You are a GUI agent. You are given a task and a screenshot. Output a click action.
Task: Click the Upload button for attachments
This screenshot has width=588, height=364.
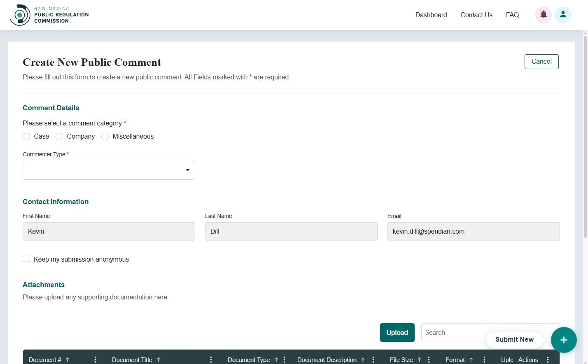coord(397,332)
